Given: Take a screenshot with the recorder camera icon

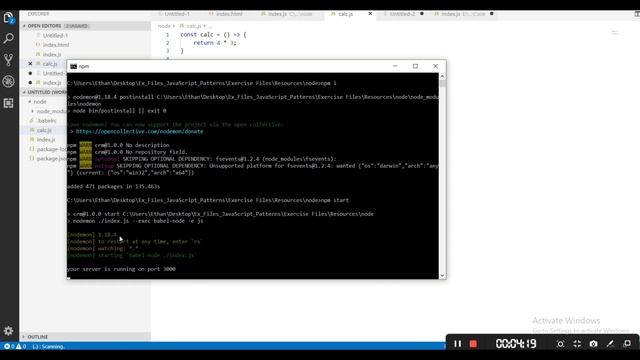Looking at the screenshot, I should point(593,344).
